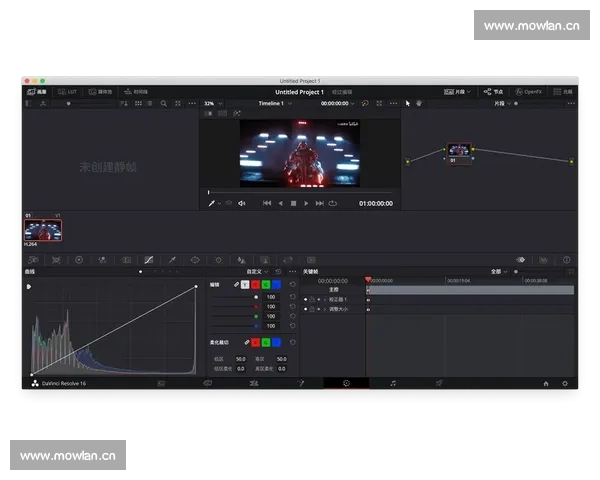The width and height of the screenshot is (600, 480).
Task: Show the OpenFX panel
Action: tap(528, 92)
